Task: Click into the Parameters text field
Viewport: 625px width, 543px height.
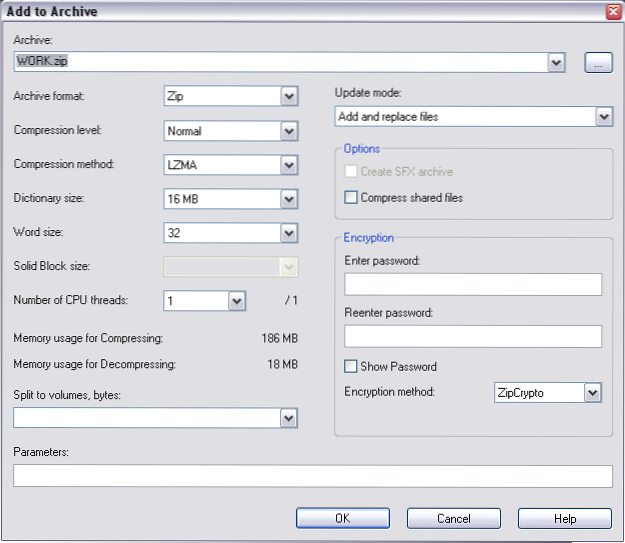Action: tap(312, 476)
